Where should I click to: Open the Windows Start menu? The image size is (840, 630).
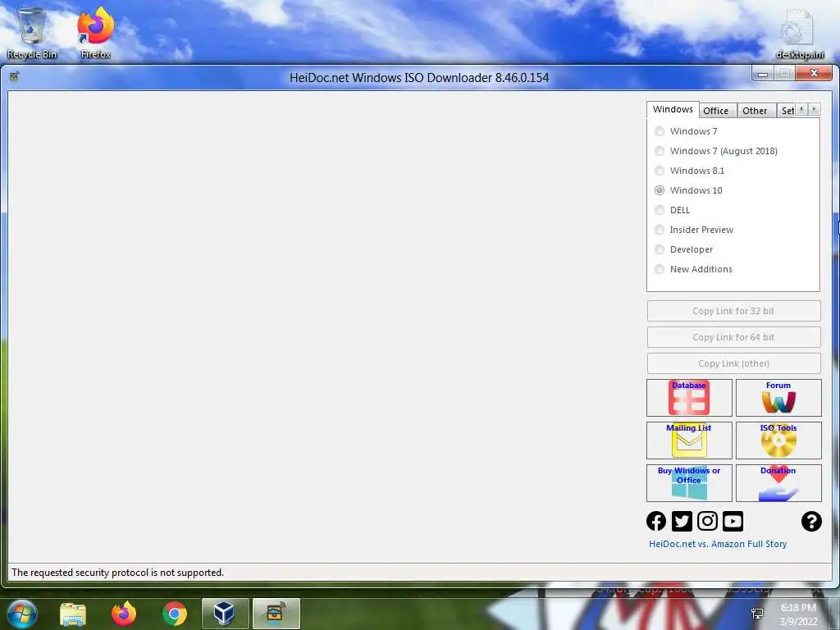pos(22,614)
